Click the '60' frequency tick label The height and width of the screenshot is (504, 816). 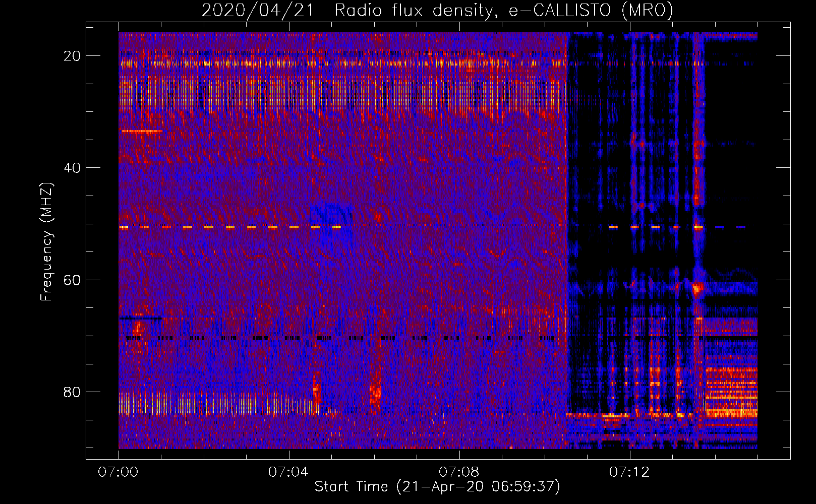tap(72, 280)
